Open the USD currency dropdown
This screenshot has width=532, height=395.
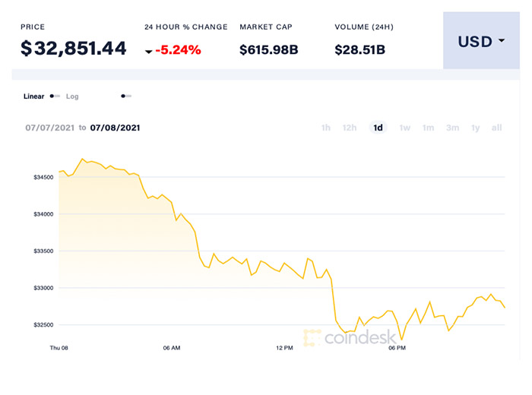[x=481, y=42]
